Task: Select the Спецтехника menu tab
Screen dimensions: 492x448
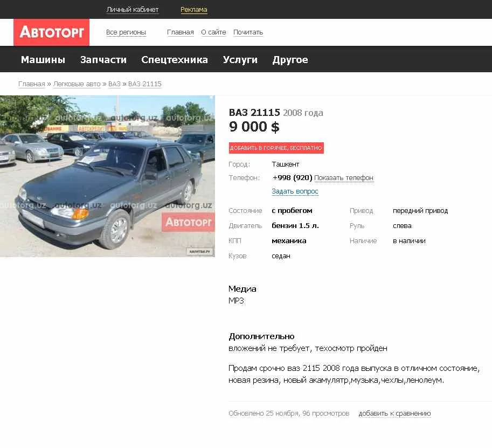Action: (x=175, y=60)
